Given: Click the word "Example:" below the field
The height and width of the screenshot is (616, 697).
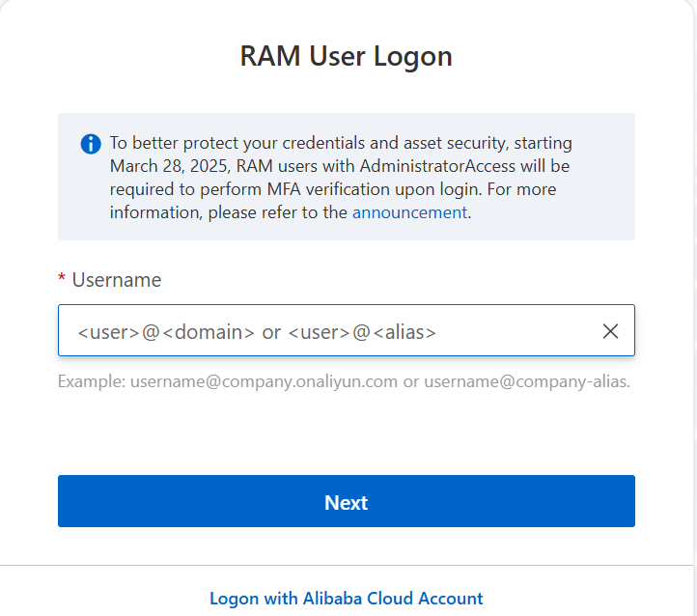Looking at the screenshot, I should (90, 381).
